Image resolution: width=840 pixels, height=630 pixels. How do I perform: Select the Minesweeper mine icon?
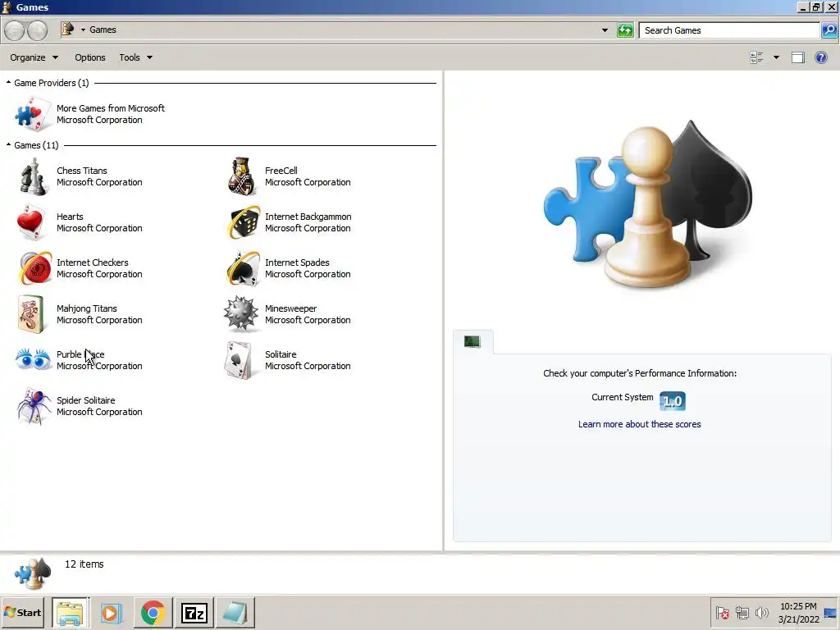(x=241, y=313)
